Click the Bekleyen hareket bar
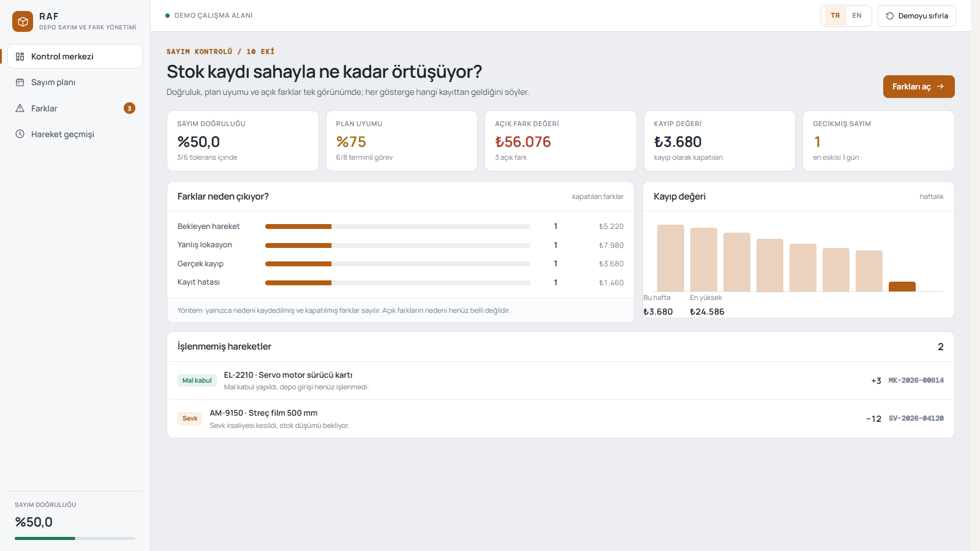Image resolution: width=980 pixels, height=551 pixels. click(x=398, y=227)
